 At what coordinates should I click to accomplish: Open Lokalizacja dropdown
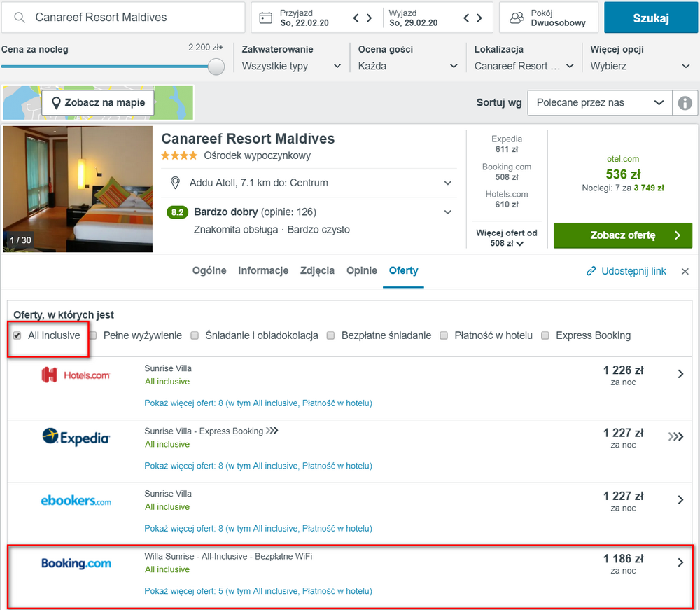point(524,66)
